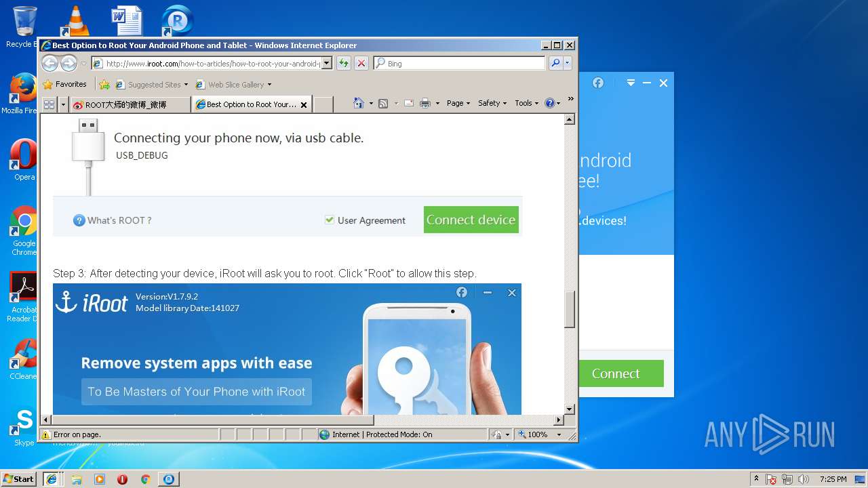Open the zoom level 100% dropdown

[x=559, y=434]
